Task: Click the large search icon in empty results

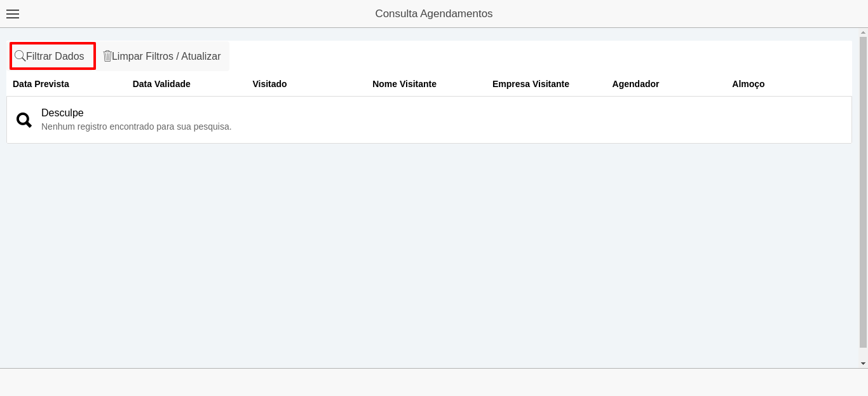Action: [24, 120]
